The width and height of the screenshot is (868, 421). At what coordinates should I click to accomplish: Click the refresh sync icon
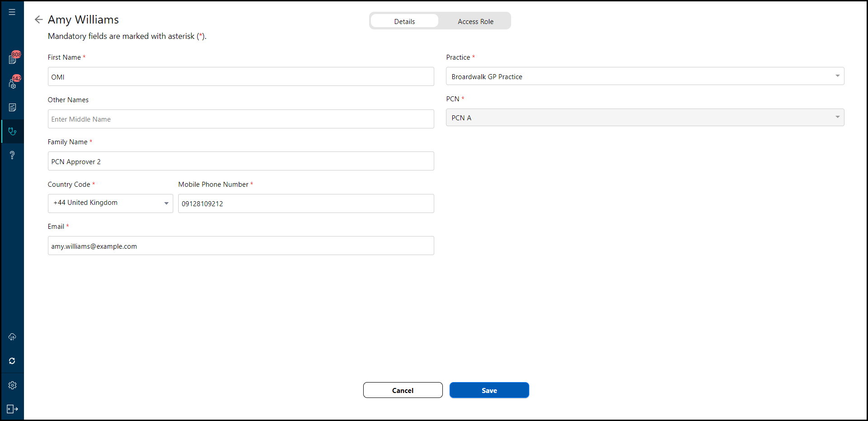(x=13, y=361)
